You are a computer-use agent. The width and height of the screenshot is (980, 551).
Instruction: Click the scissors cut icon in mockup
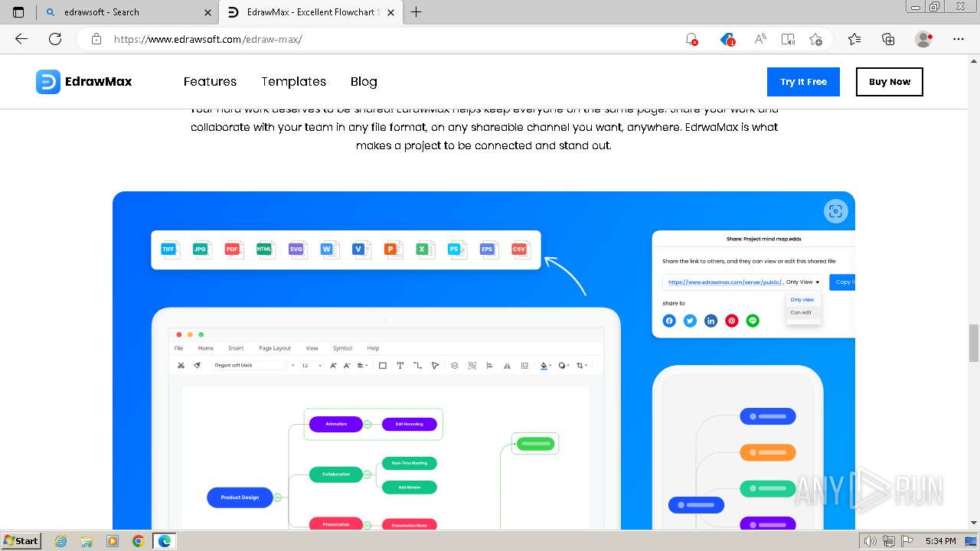(x=181, y=366)
